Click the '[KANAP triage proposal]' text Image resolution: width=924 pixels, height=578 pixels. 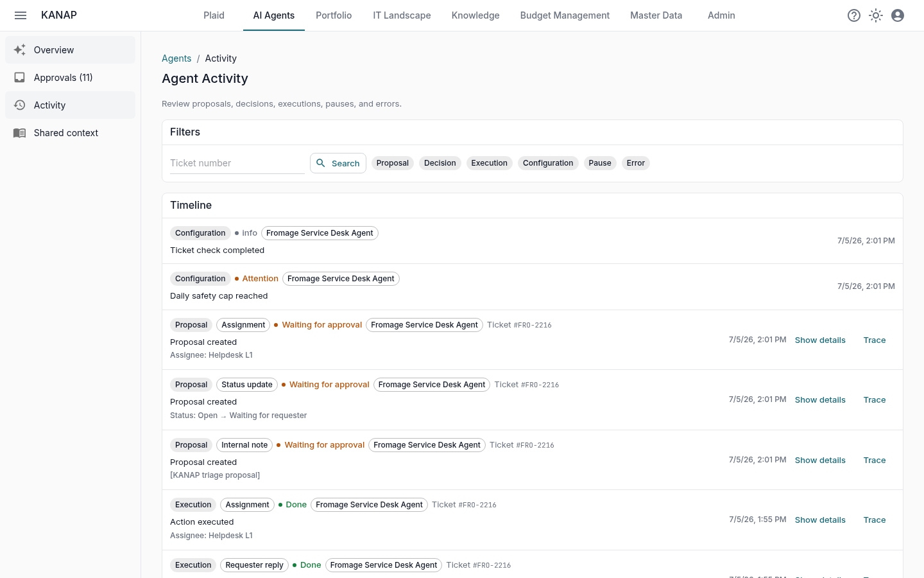[x=215, y=475]
